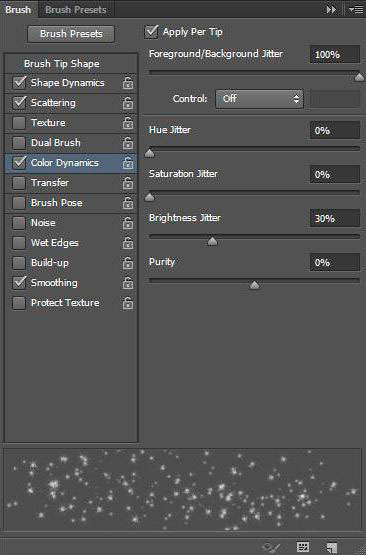Click the lock icon next to Shape Dynamics
Image resolution: width=366 pixels, height=555 pixels.
128,83
